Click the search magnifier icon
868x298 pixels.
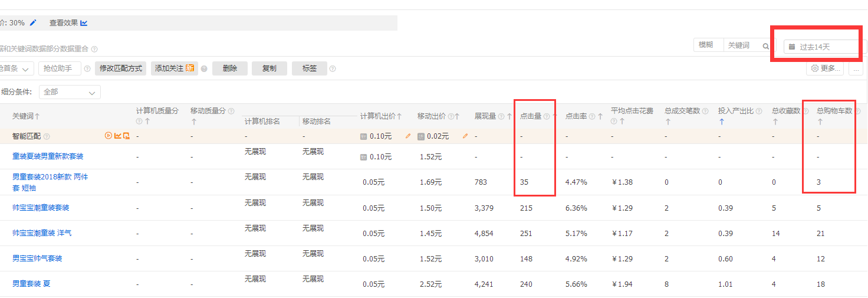coord(766,46)
